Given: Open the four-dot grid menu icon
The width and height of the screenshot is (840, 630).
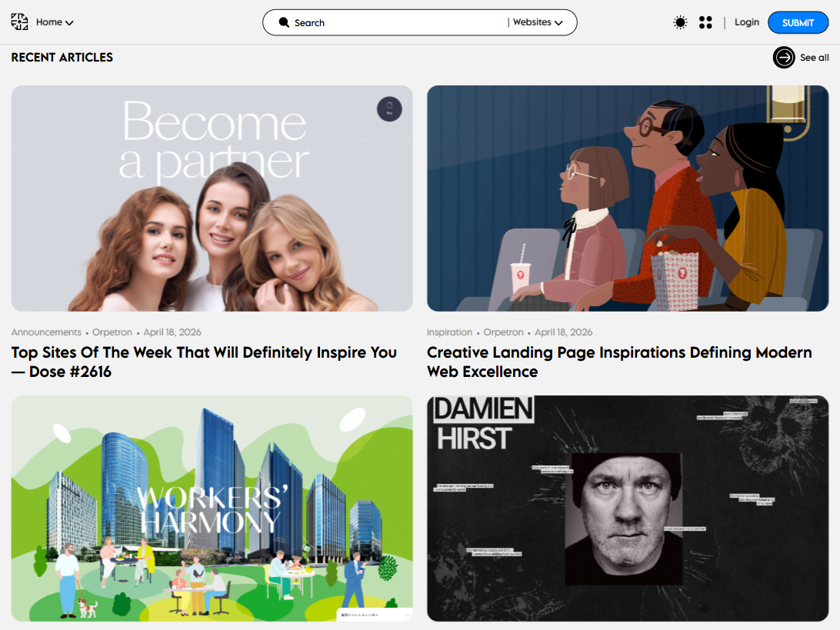Looking at the screenshot, I should pyautogui.click(x=705, y=22).
